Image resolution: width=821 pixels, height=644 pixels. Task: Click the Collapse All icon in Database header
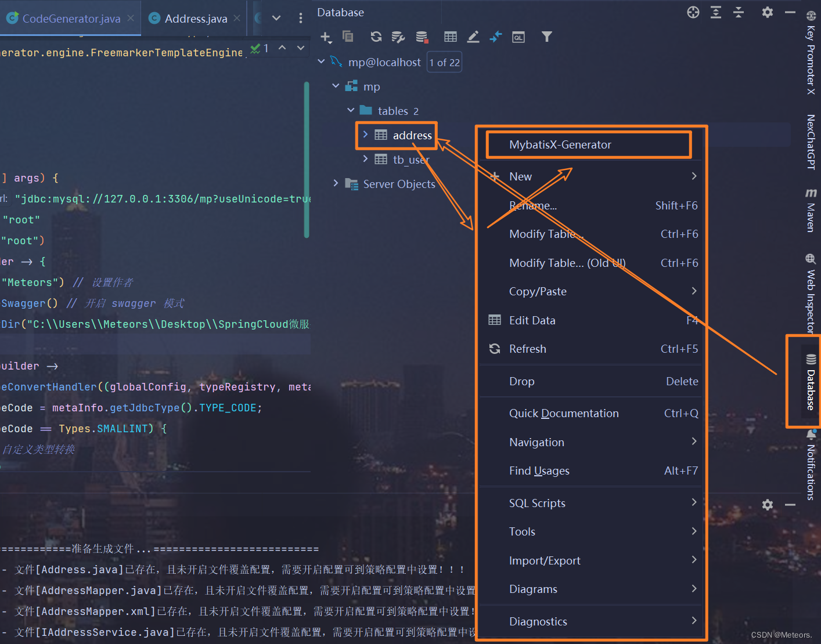739,12
